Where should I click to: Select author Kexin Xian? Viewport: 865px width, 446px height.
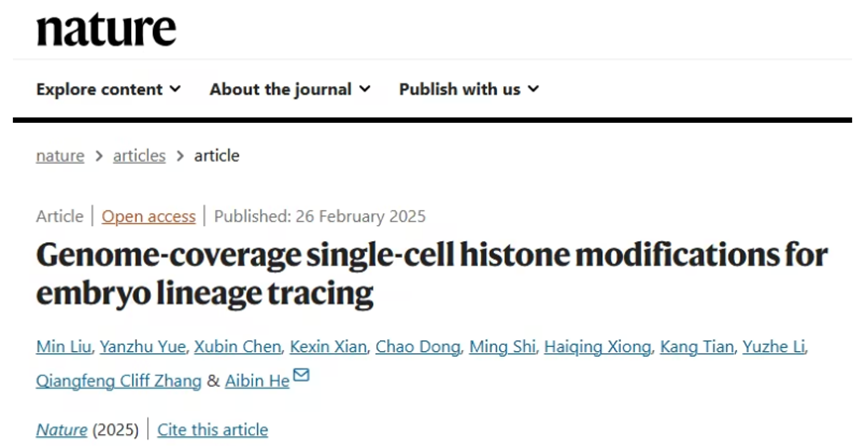pyautogui.click(x=328, y=347)
